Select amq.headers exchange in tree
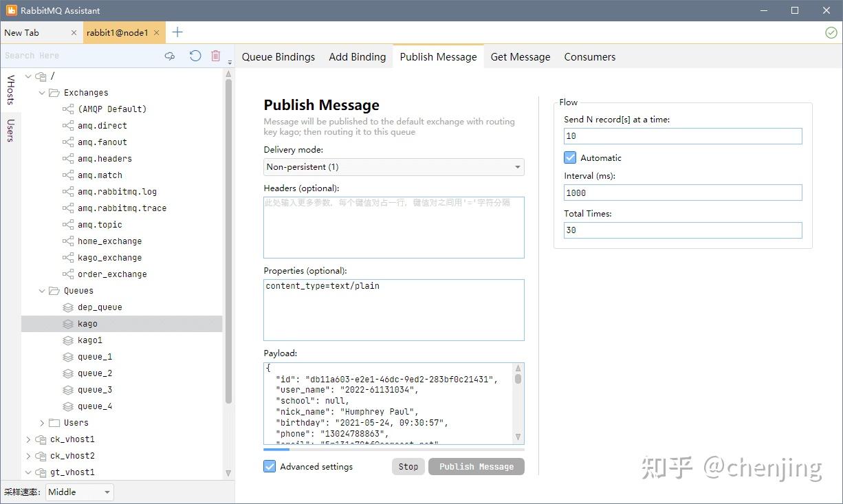843x504 pixels. tap(105, 159)
